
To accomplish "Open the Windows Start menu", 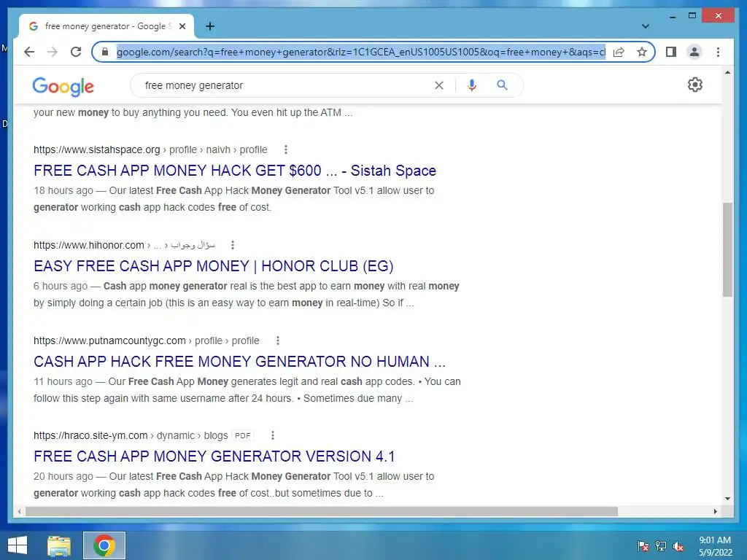I will tap(18, 545).
